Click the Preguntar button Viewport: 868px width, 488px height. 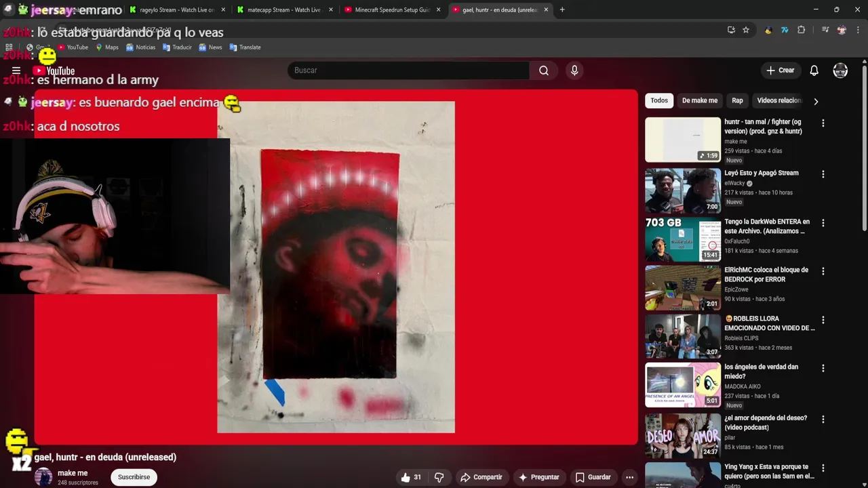click(x=538, y=477)
